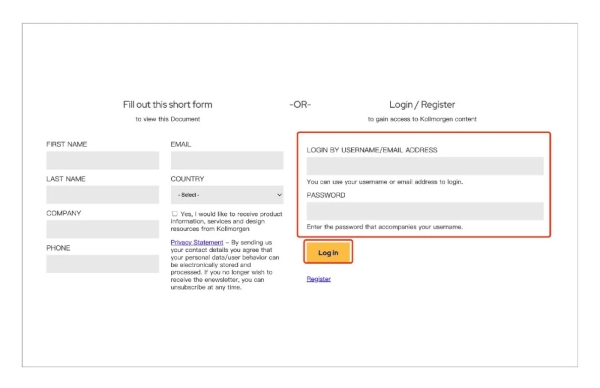600x388 pixels.
Task: Open the Privacy Statement link
Action: tap(197, 242)
